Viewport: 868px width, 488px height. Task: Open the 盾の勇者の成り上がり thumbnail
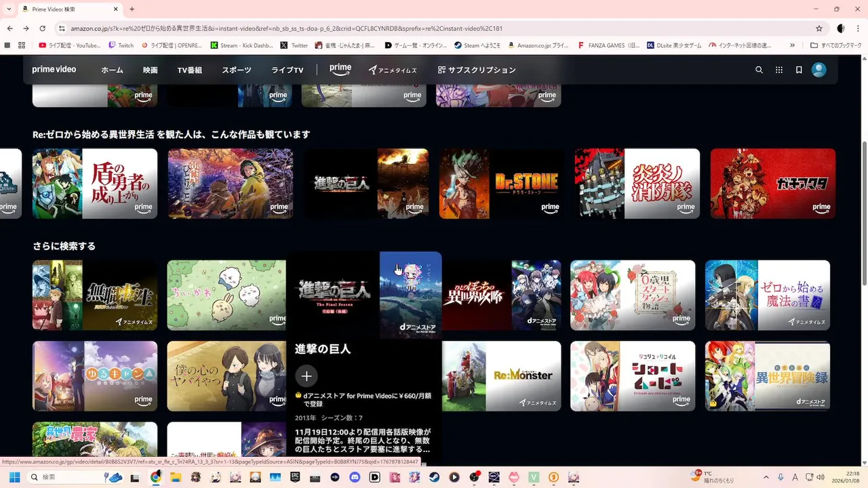95,184
